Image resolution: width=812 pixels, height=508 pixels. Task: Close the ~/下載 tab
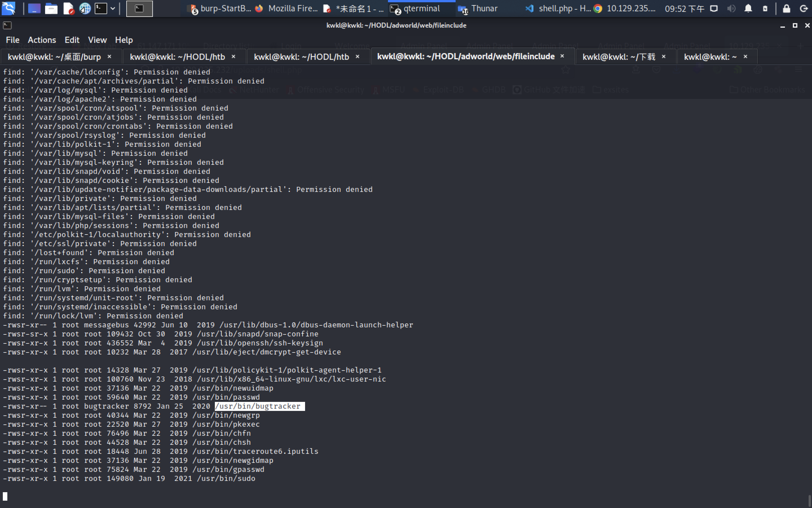[x=664, y=57]
